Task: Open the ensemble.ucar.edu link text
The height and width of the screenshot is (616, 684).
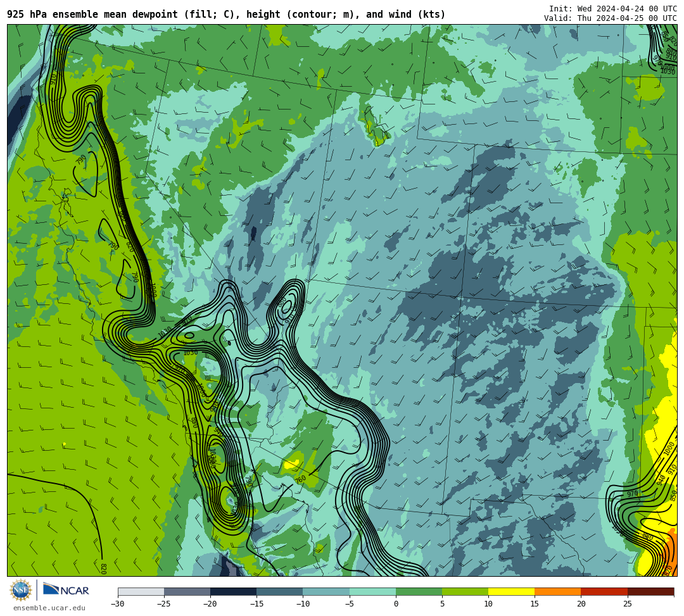Action: (49, 608)
